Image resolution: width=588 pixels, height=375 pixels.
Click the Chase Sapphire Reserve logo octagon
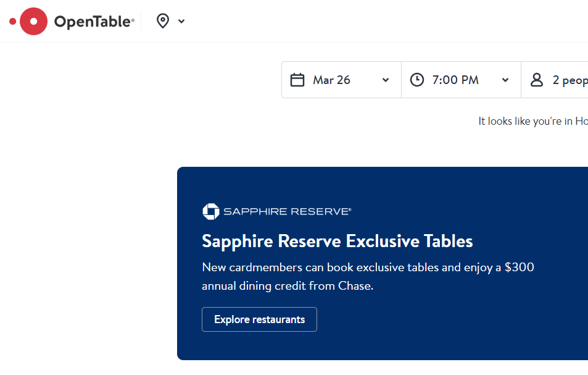(x=210, y=211)
